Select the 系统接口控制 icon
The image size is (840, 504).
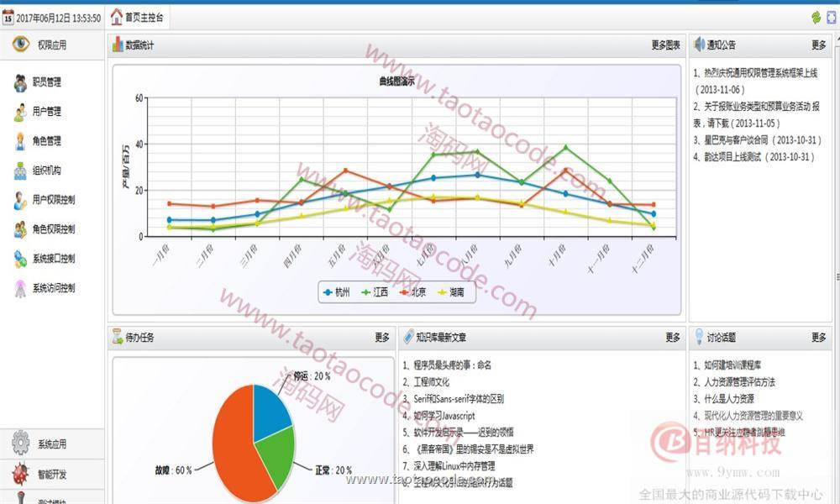click(20, 259)
